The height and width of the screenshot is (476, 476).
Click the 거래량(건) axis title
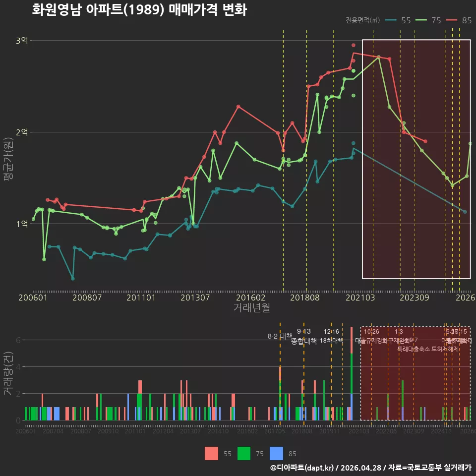pos(8,373)
